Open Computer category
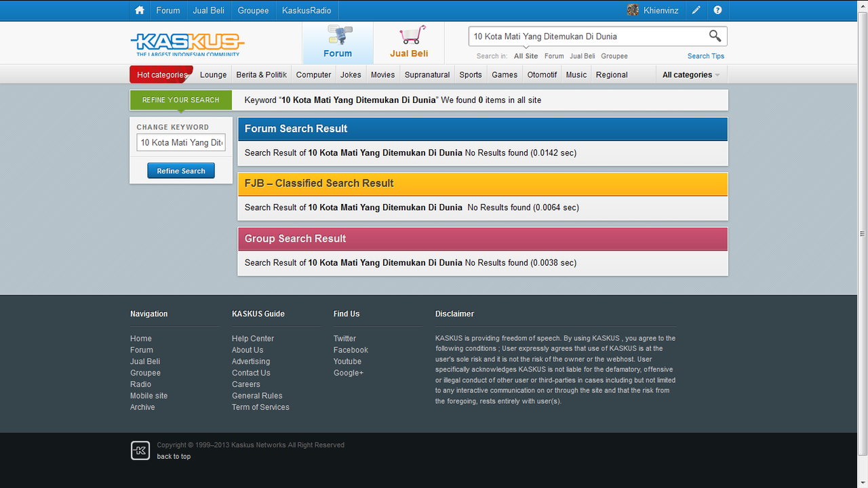 [x=314, y=75]
